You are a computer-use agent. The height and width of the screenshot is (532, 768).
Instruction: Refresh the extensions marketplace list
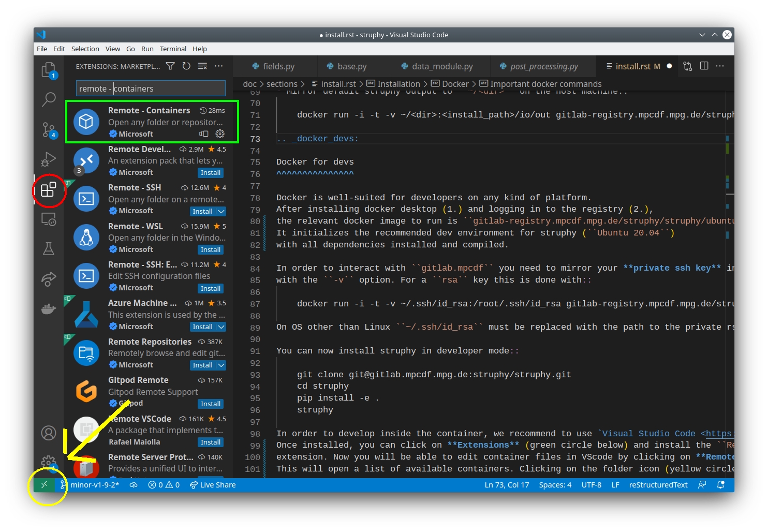pos(186,66)
